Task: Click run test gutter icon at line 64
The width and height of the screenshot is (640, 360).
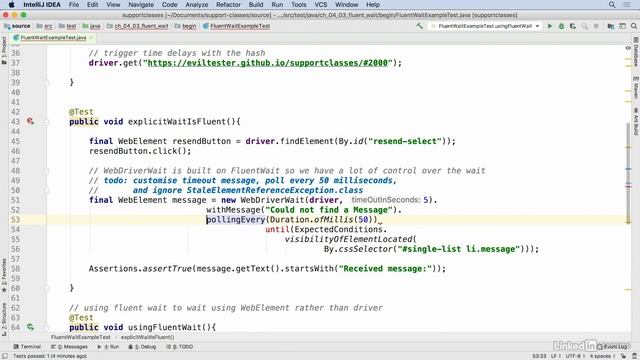Action: point(30,327)
